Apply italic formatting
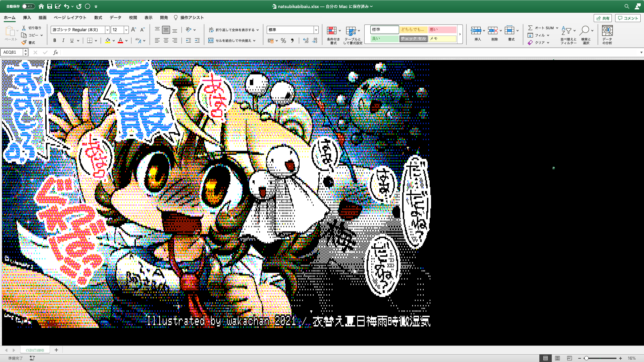644x362 pixels. click(63, 41)
